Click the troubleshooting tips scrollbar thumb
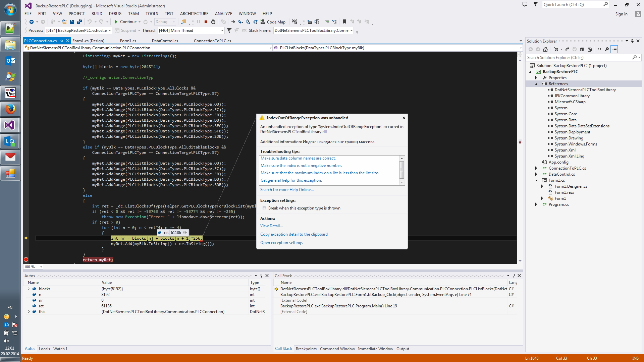Screen dimensions: 644x362 coord(401,170)
